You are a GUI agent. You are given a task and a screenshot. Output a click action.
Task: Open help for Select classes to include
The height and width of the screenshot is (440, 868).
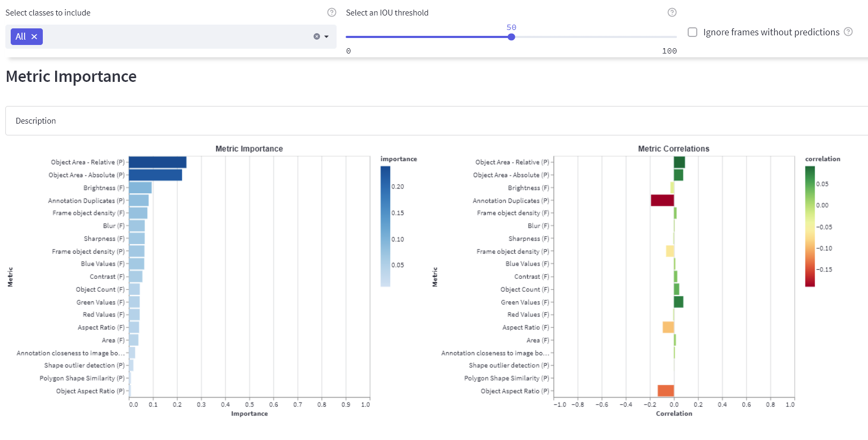(332, 12)
